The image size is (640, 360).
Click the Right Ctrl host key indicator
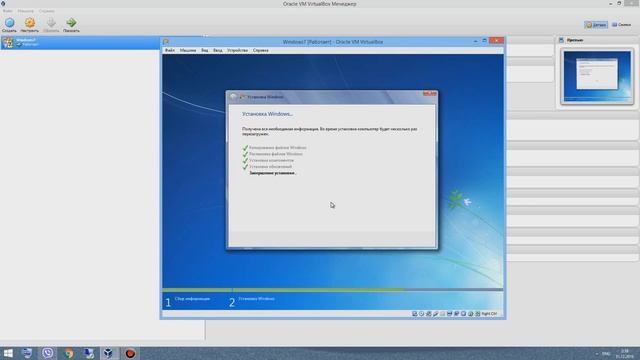489,313
